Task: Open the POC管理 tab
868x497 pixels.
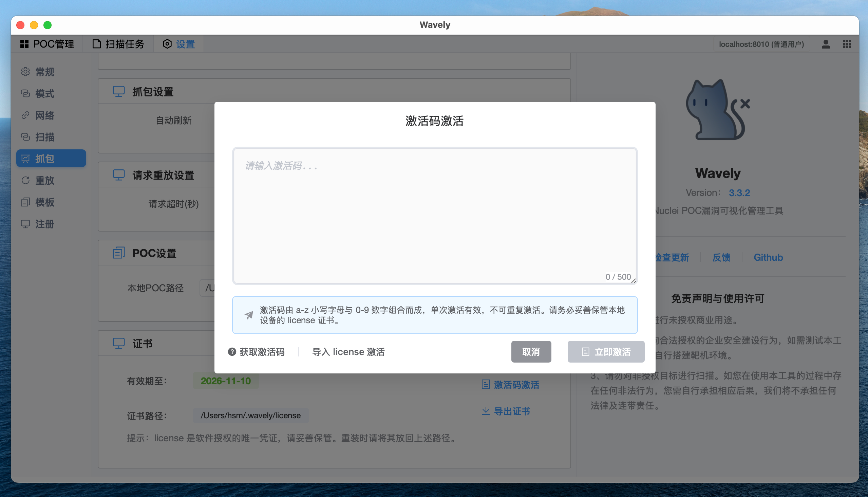Action: pyautogui.click(x=47, y=44)
